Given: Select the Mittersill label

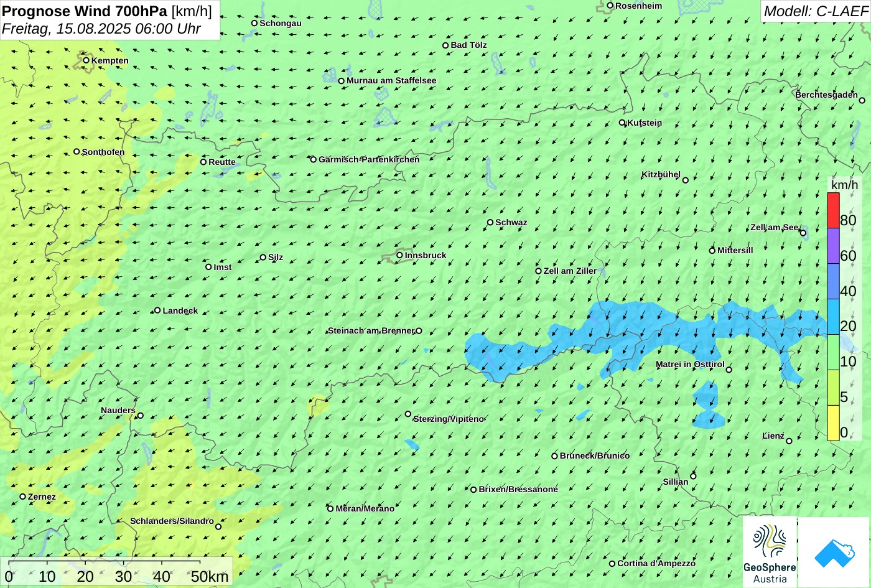Looking at the screenshot, I should (735, 250).
